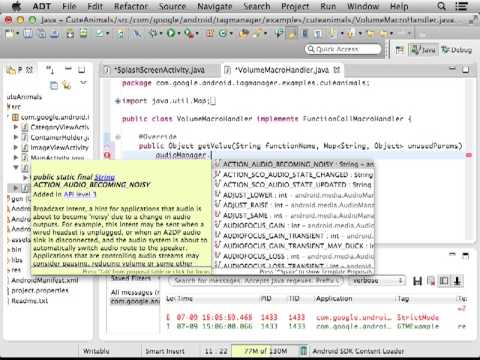The image size is (480, 360).
Task: Open the Save icon in toolbar
Action: (28, 33)
